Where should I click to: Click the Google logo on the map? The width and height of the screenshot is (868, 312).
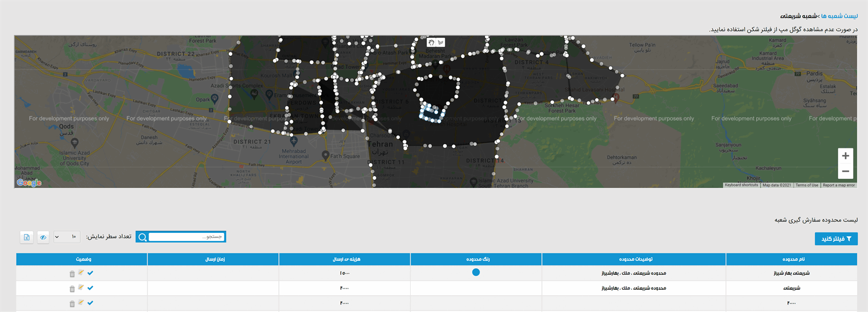click(x=29, y=183)
